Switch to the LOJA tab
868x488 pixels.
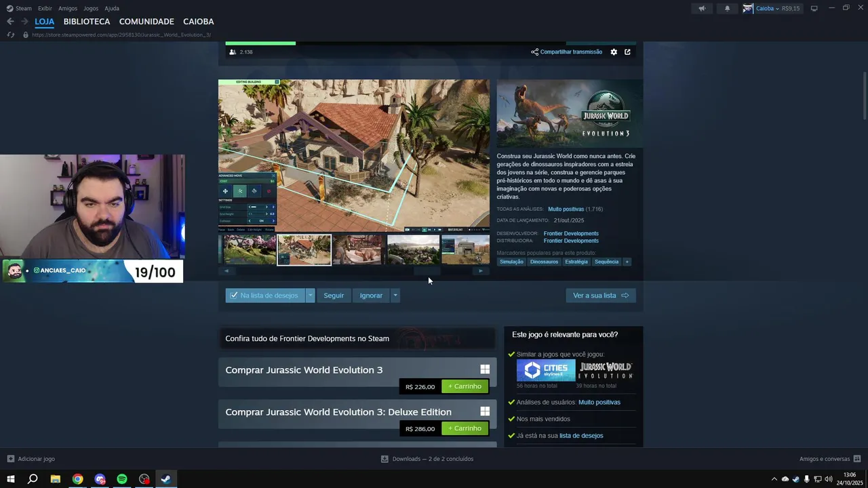[45, 22]
